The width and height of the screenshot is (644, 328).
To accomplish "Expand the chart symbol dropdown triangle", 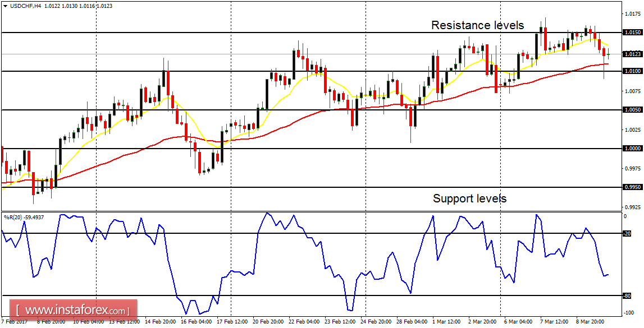I will [5, 6].
